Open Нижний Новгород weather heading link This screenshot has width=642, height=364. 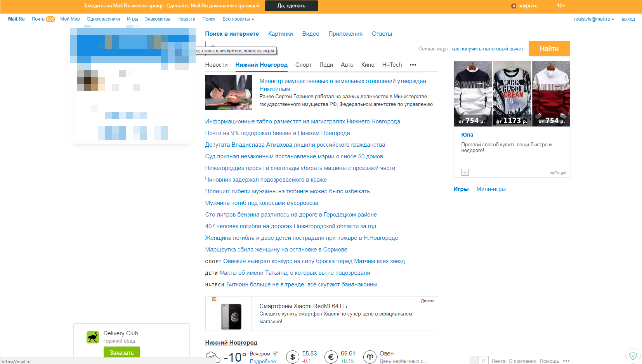click(231, 343)
